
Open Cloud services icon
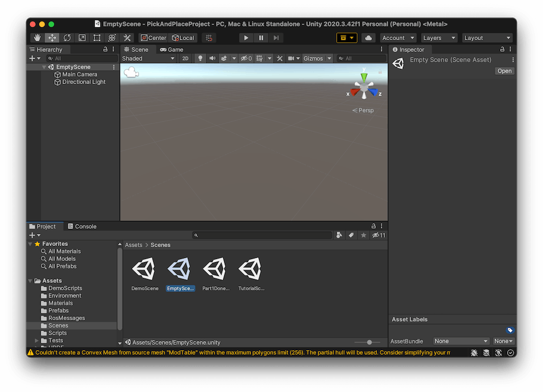tap(369, 38)
